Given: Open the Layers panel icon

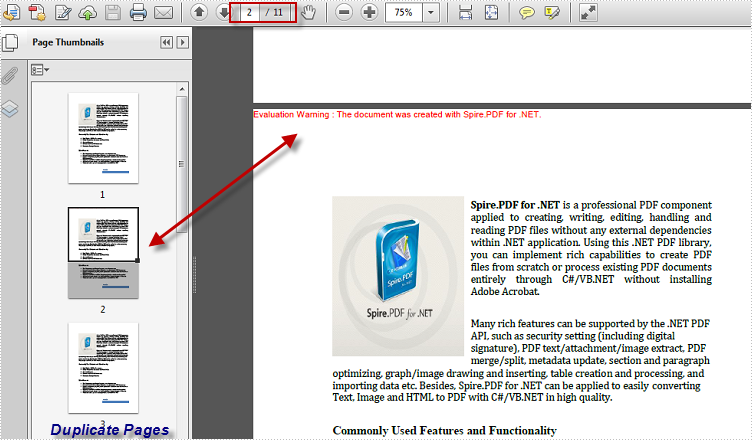Looking at the screenshot, I should click(x=10, y=108).
